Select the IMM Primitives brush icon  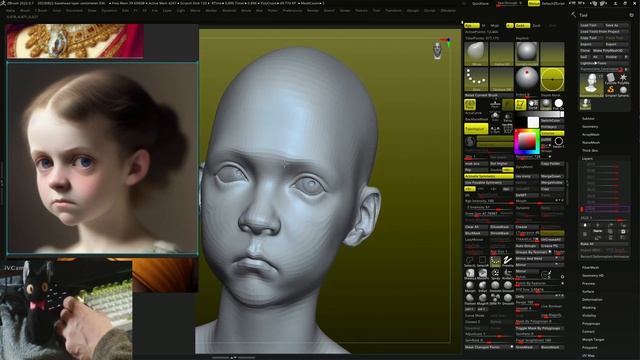click(496, 299)
